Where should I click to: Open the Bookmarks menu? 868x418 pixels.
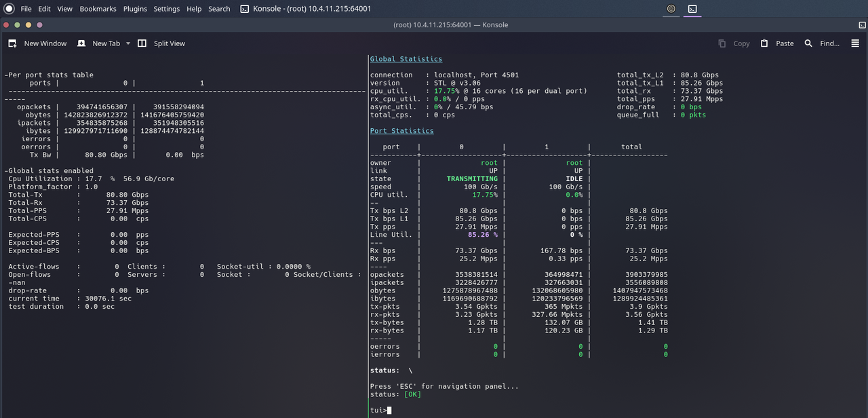[x=98, y=9]
